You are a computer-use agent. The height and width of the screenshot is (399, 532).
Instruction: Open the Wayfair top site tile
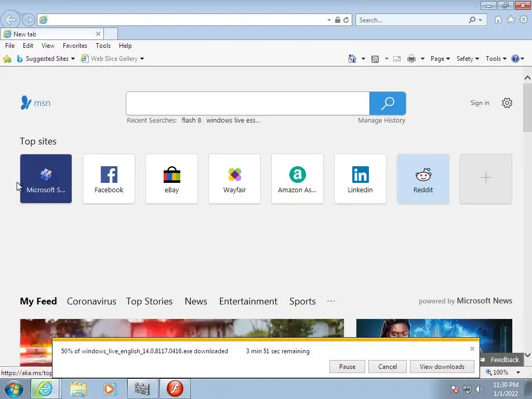(x=234, y=179)
